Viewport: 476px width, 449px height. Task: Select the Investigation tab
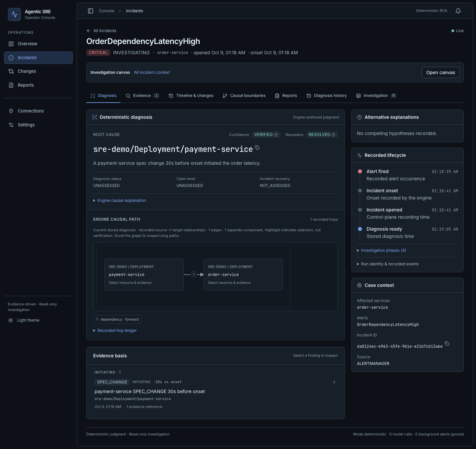(376, 96)
